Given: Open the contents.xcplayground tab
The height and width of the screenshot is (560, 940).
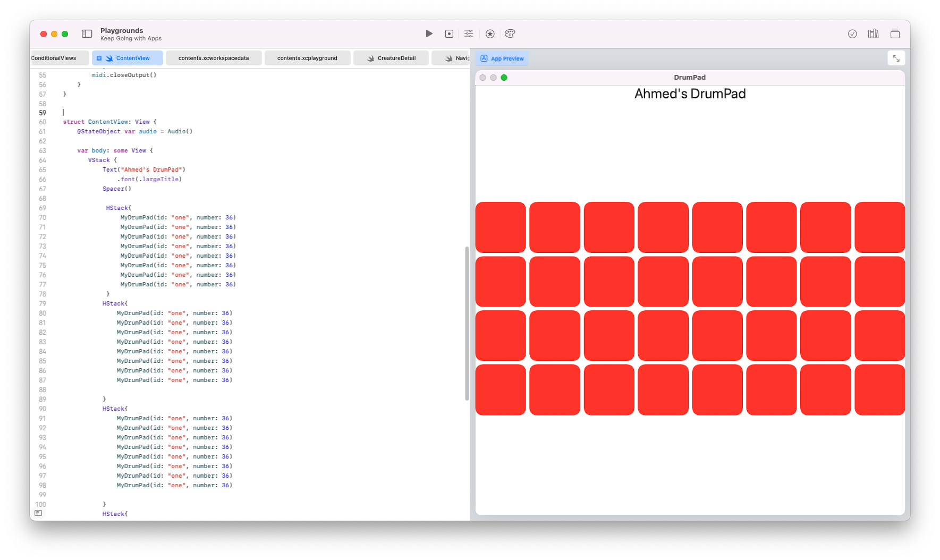Looking at the screenshot, I should click(307, 58).
